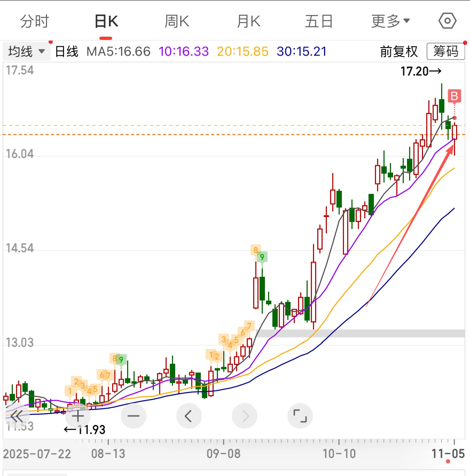Screen dimensions: 470x476
Task: Expand the 更多 period menu
Action: (x=391, y=21)
